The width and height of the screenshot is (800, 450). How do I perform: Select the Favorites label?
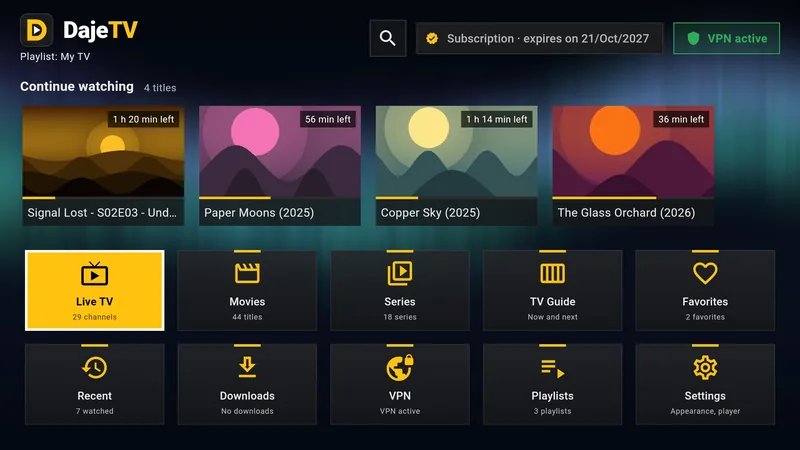coord(705,302)
